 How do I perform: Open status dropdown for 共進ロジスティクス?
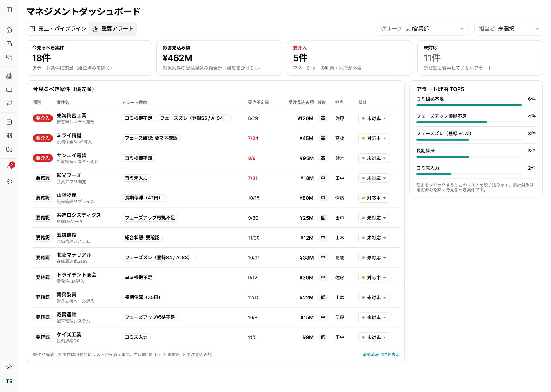(x=374, y=218)
